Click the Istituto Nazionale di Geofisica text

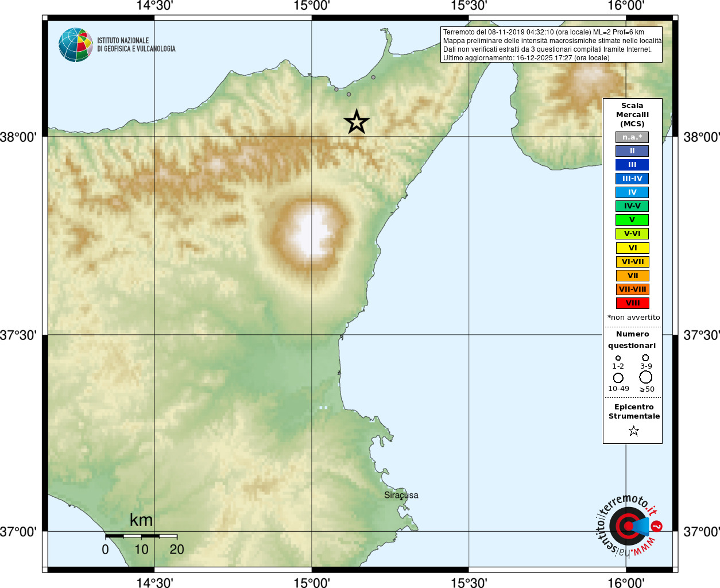(136, 45)
